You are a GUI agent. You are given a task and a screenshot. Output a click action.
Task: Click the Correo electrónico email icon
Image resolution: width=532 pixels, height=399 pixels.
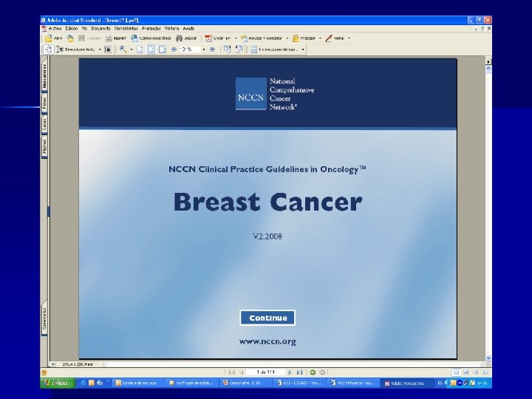click(x=134, y=38)
